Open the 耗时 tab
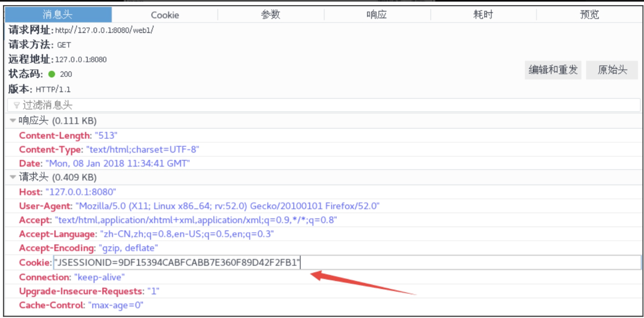Image resolution: width=644 pixels, height=318 pixels. [483, 15]
